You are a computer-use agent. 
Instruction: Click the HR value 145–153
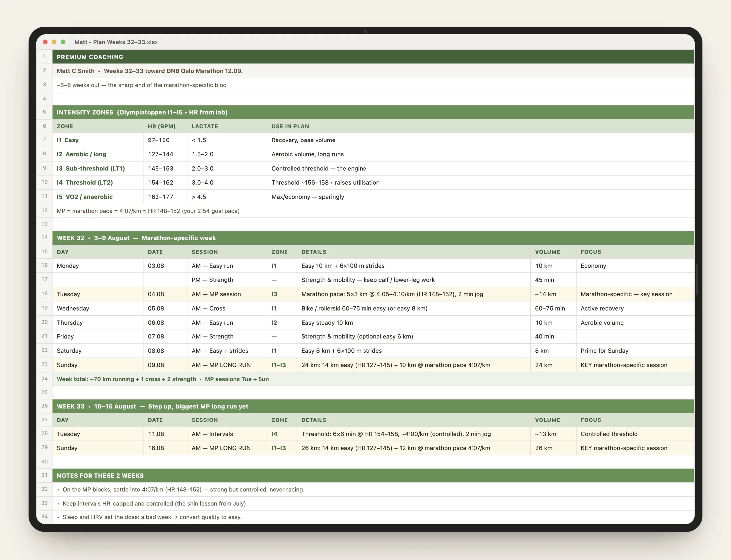pos(165,169)
